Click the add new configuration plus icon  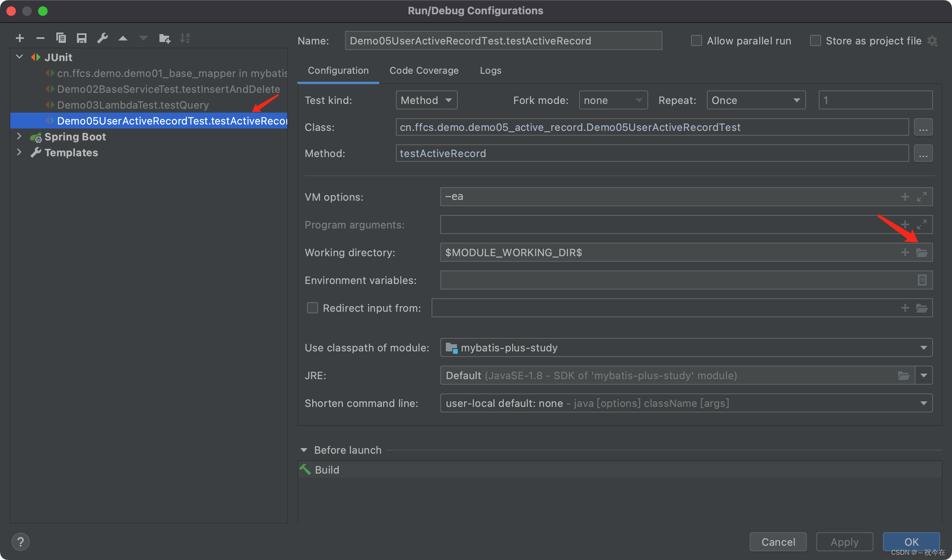pos(20,38)
